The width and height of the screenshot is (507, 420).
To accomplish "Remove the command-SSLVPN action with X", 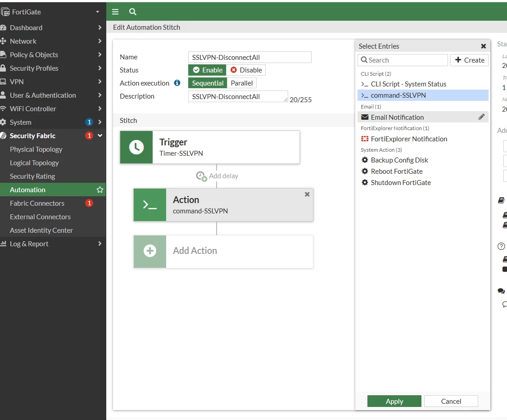I will point(307,194).
